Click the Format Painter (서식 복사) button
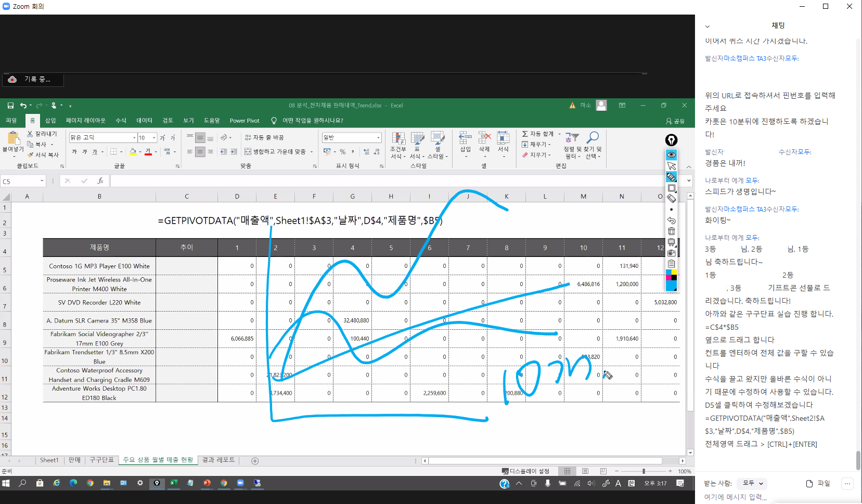 43,155
